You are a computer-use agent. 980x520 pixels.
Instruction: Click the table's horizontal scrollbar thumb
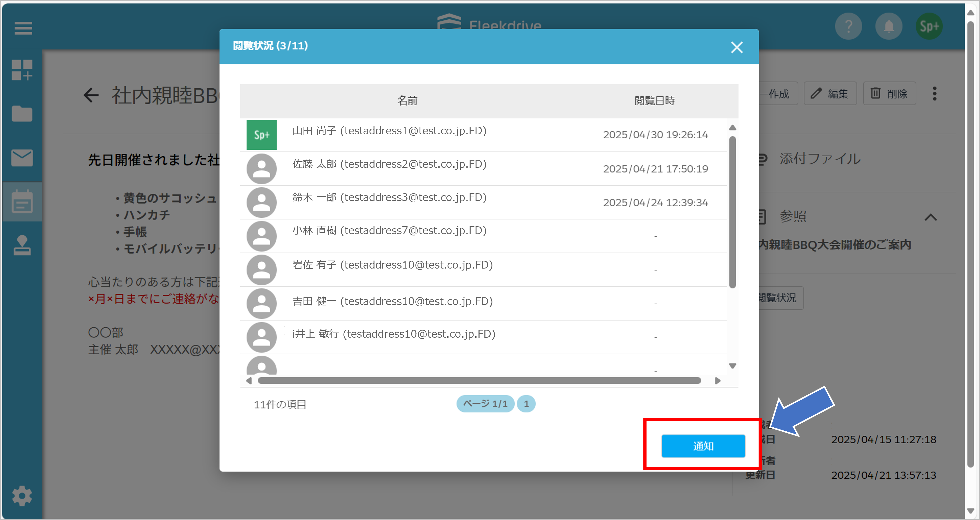click(x=479, y=381)
